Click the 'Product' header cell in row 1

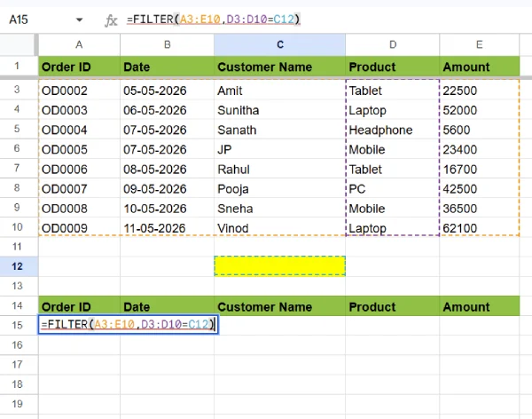(393, 67)
